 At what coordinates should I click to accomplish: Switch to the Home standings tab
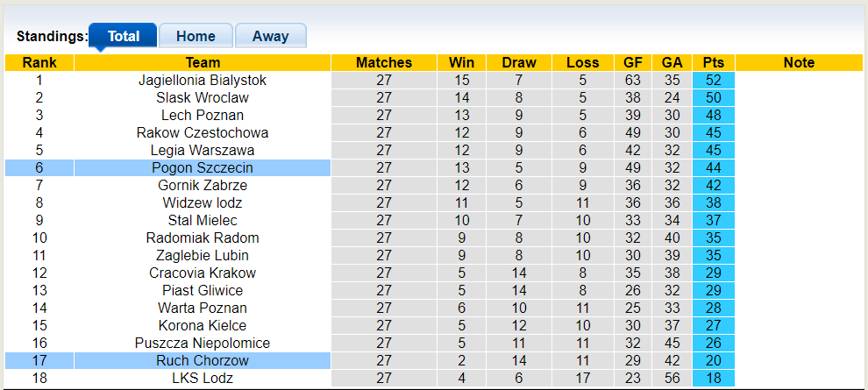[x=196, y=36]
